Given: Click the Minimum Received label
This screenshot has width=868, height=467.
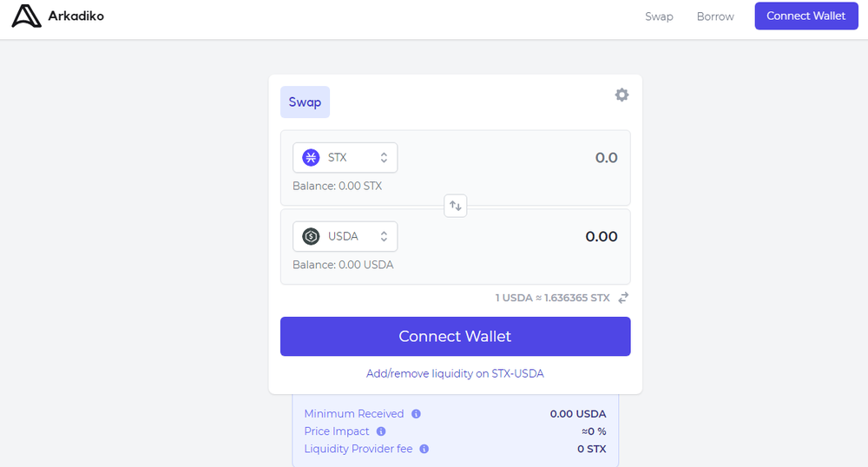Looking at the screenshot, I should click(354, 414).
